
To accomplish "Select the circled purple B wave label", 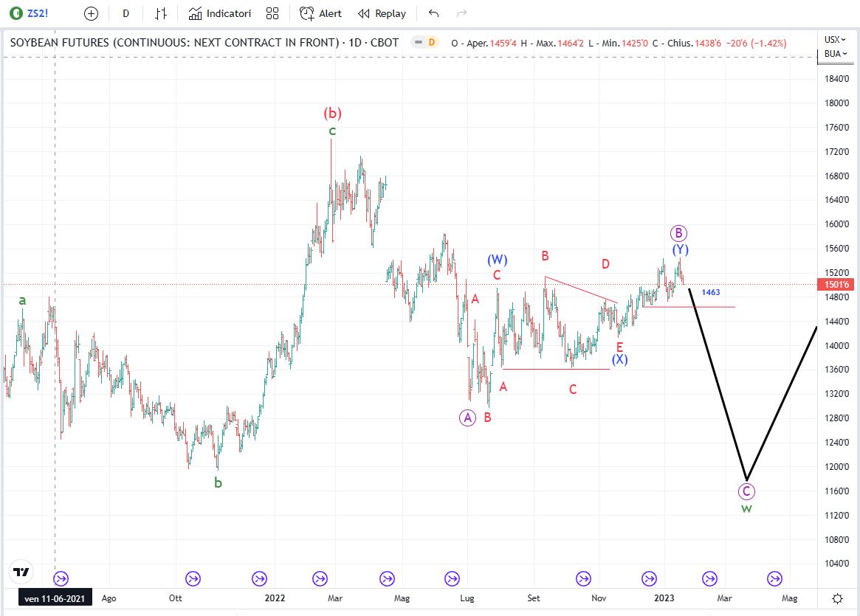I will click(678, 233).
